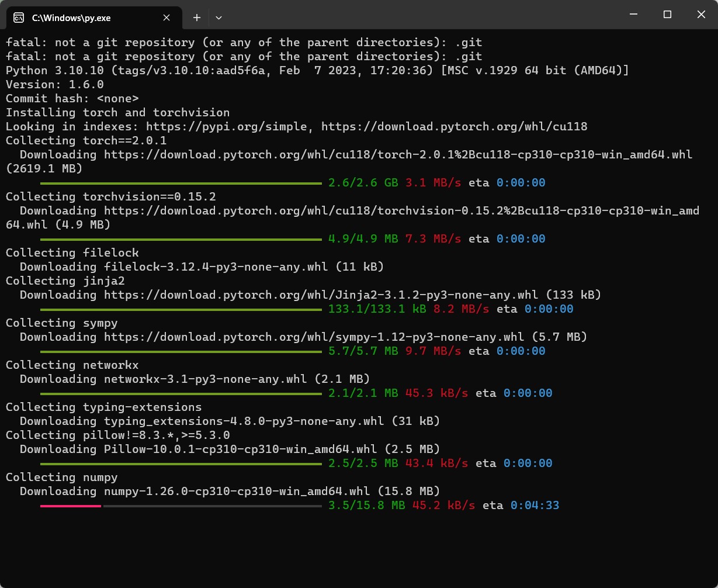
Task: Click 'Installing torch and torchvision' line
Action: [118, 113]
